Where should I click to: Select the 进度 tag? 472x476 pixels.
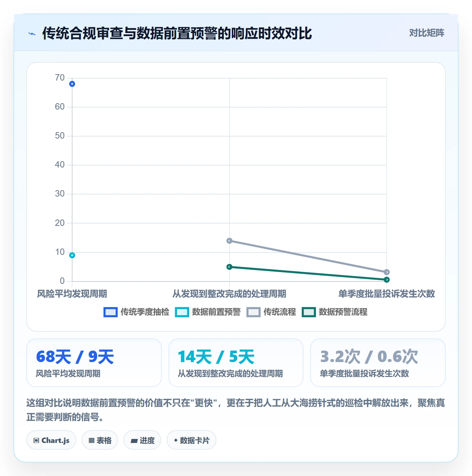pyautogui.click(x=142, y=440)
